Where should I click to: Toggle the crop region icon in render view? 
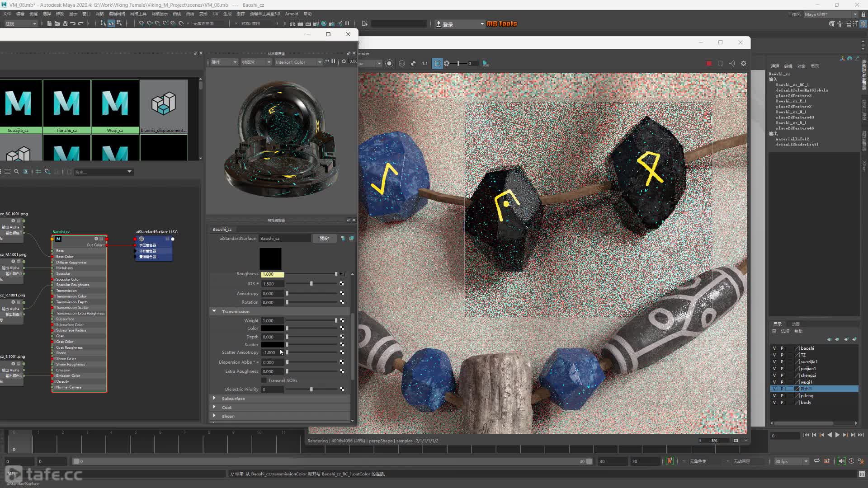point(437,64)
